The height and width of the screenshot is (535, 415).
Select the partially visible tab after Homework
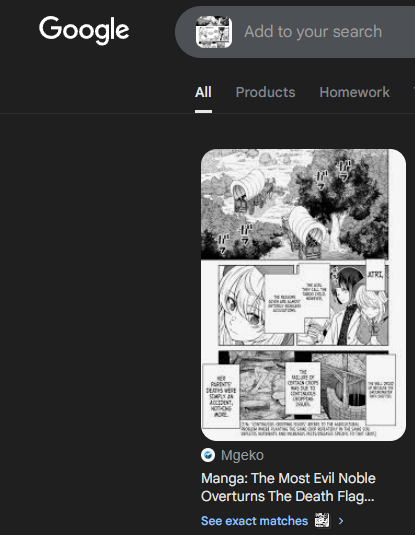pyautogui.click(x=414, y=92)
